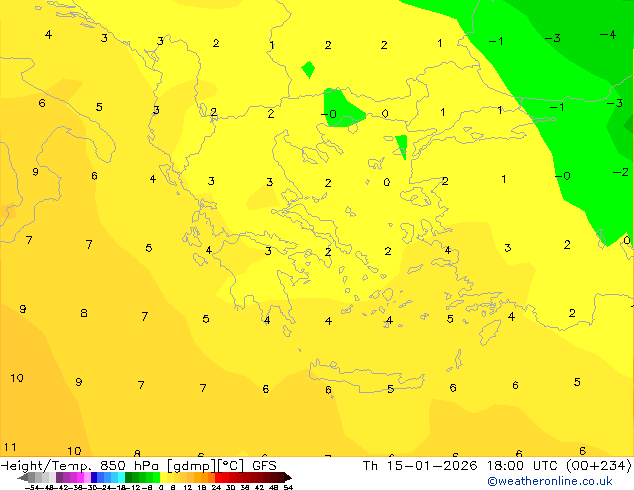Screen dimensions: 634x490
Task: Select the bright yellow legend swatch at 0
Action: click(163, 477)
